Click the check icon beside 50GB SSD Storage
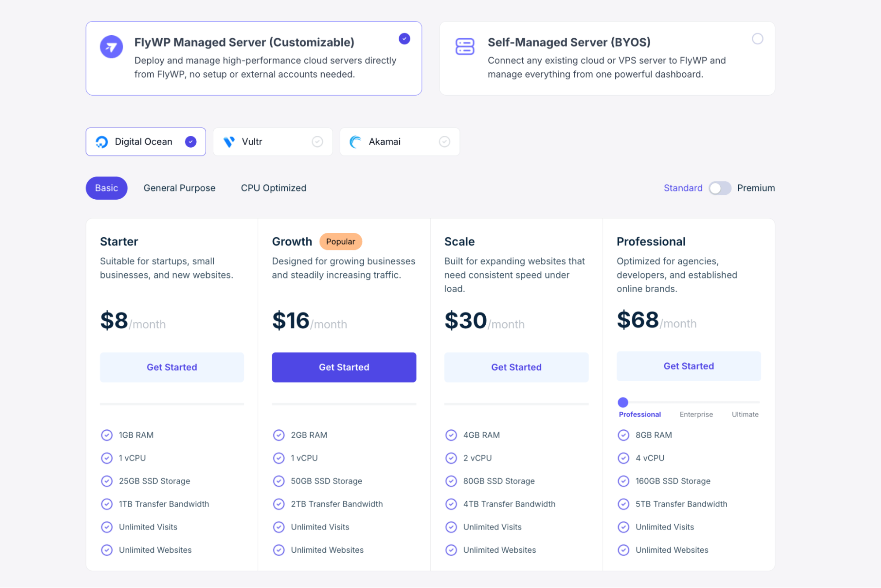This screenshot has height=588, width=881. (x=279, y=481)
